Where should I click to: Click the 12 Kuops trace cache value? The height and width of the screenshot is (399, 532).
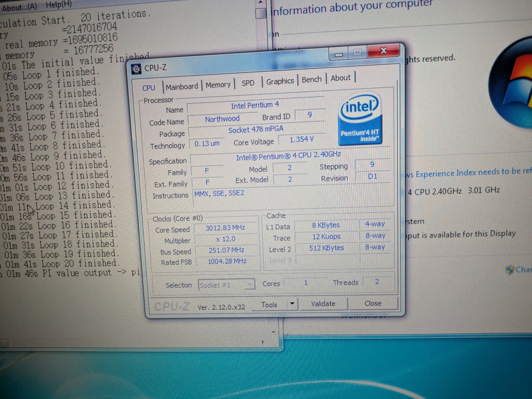pyautogui.click(x=326, y=236)
